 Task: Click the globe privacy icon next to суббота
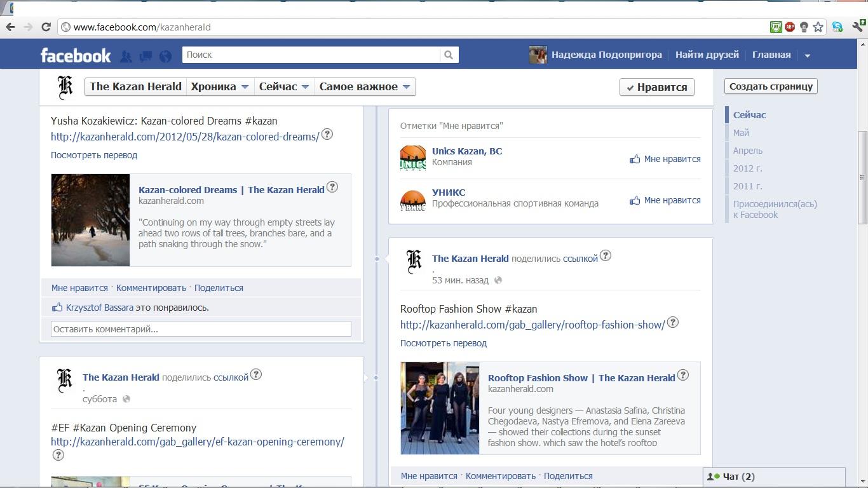[126, 399]
